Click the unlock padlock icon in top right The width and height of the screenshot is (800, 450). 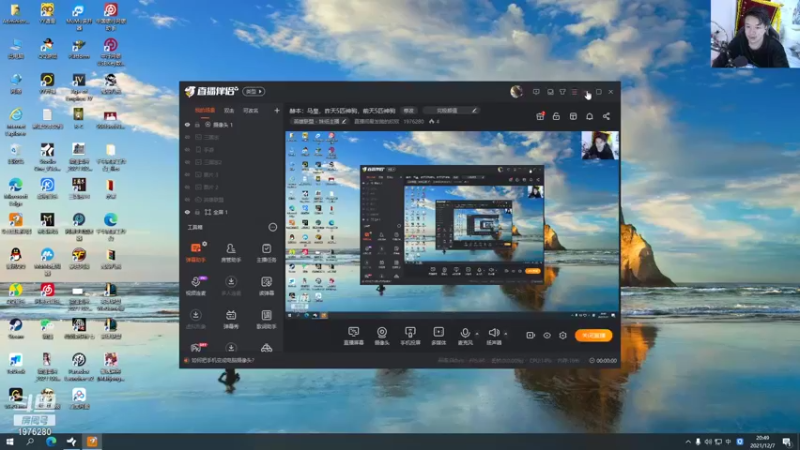(x=556, y=116)
